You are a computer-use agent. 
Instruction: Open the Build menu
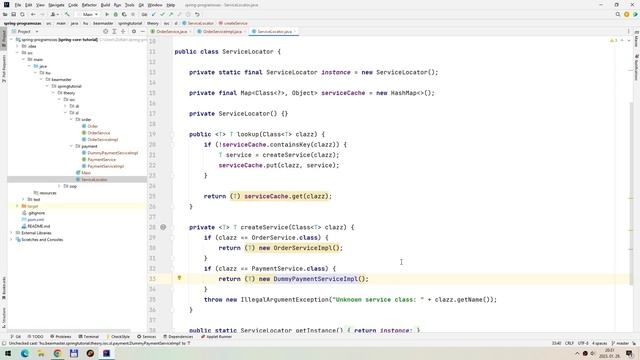coord(105,5)
